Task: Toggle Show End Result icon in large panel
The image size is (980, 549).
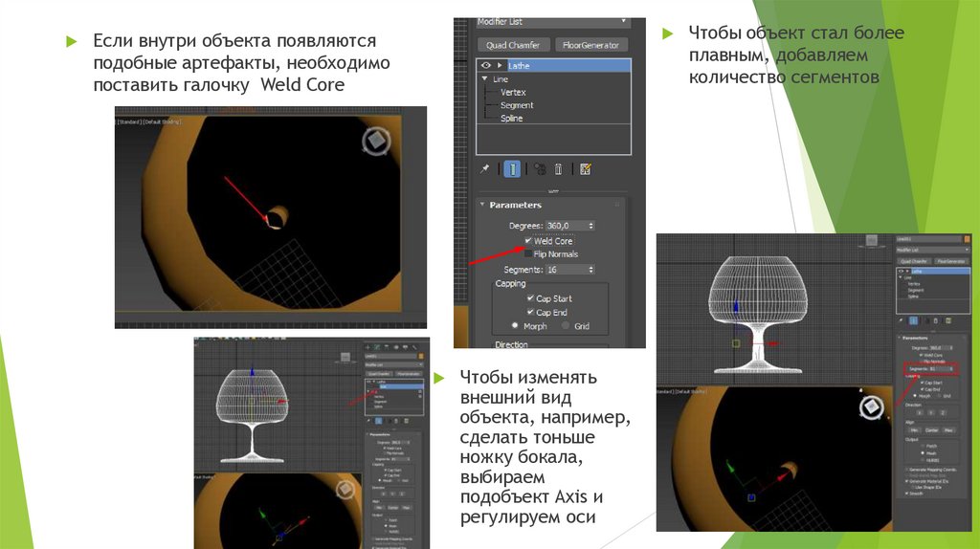Action: pyautogui.click(x=512, y=168)
